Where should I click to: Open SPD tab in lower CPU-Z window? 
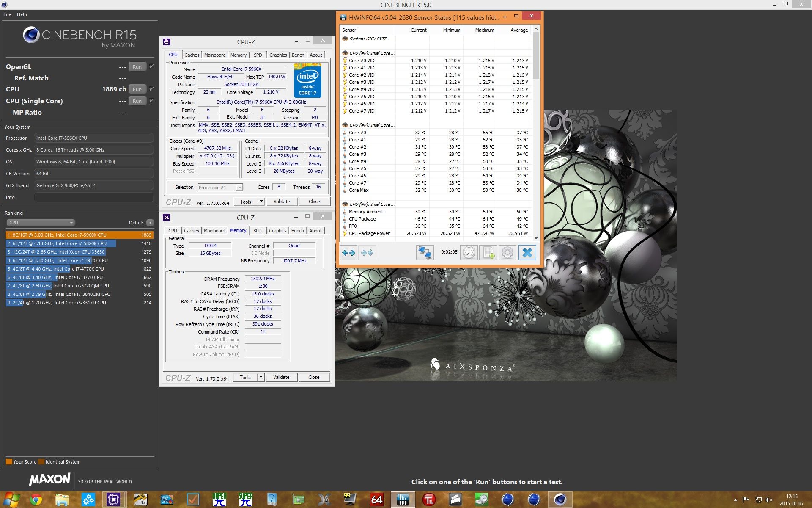258,231
